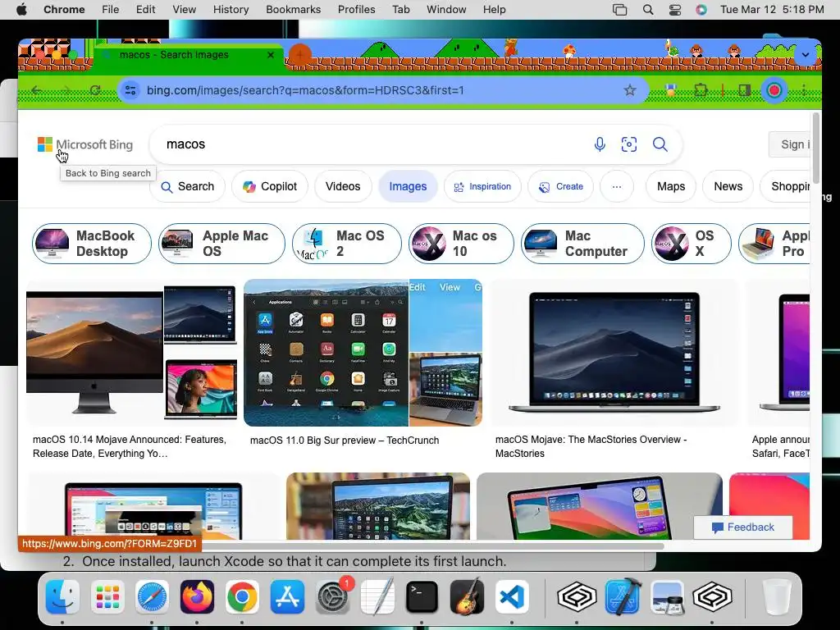Open Chrome extensions puzzle icon
The image size is (840, 630).
click(701, 90)
